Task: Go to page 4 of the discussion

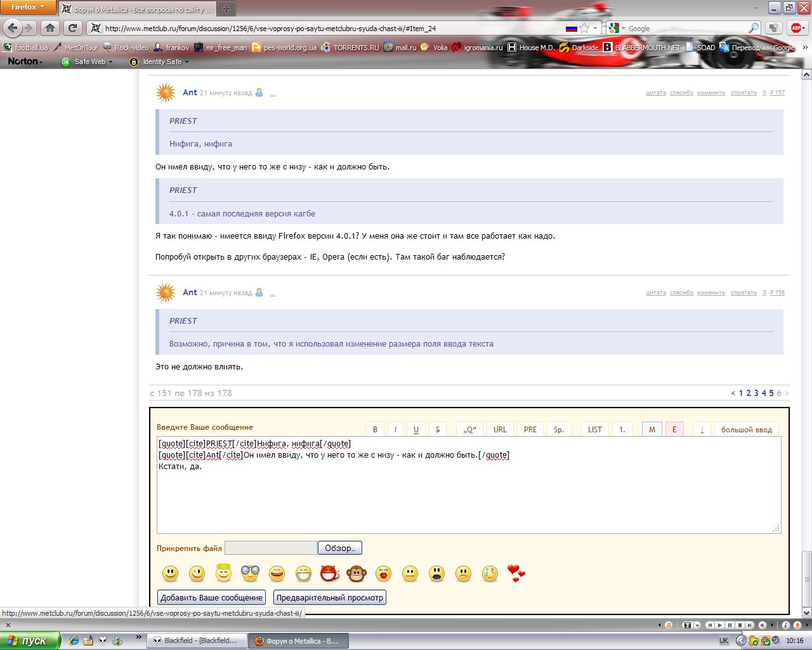Action: pos(764,393)
